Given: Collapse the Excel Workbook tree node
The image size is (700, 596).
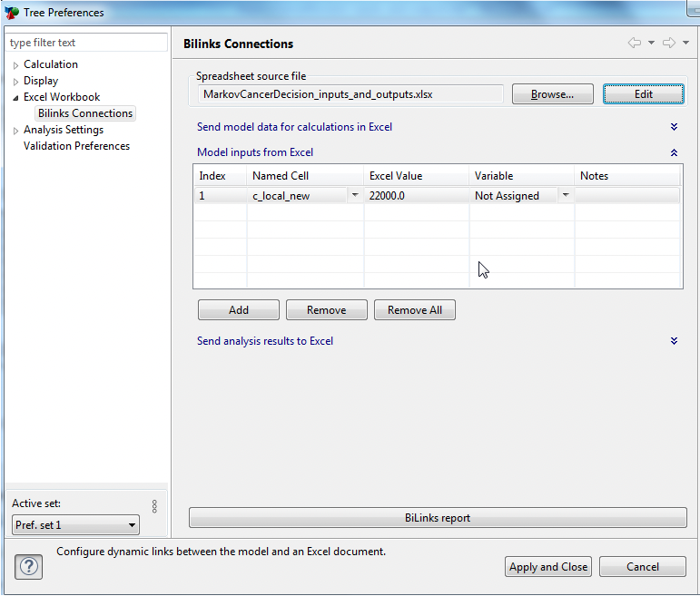Looking at the screenshot, I should [15, 98].
